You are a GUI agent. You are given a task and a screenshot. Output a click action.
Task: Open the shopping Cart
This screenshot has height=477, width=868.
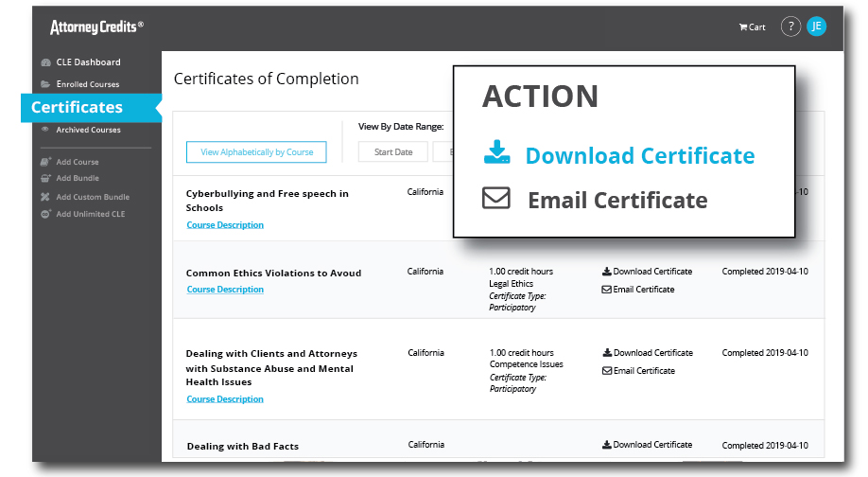point(753,27)
